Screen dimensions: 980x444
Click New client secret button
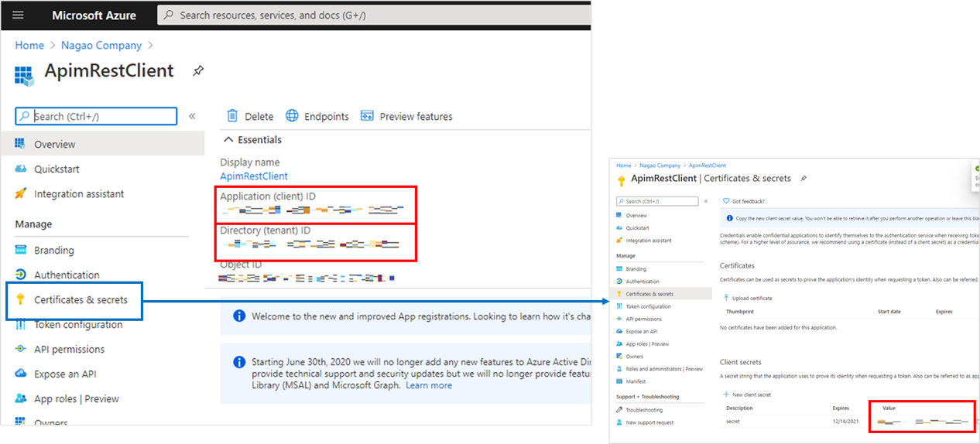click(747, 394)
